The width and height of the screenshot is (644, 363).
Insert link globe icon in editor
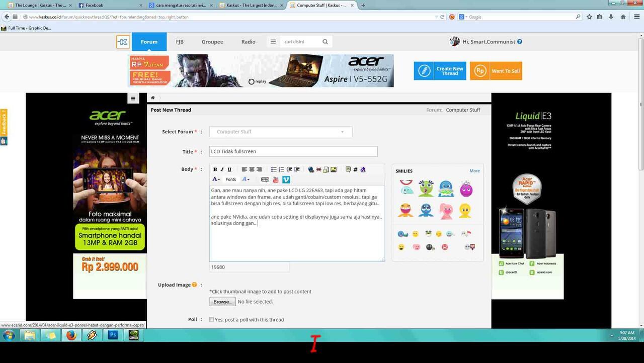coord(311,169)
